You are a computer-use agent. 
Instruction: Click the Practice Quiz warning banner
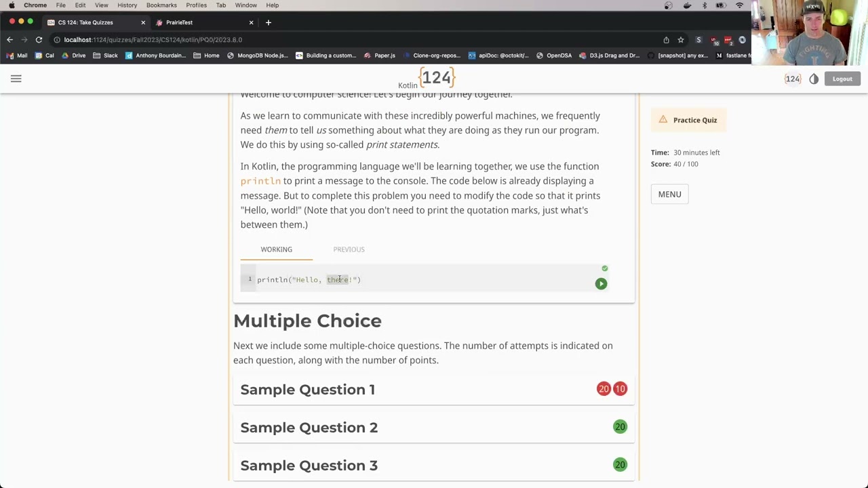(688, 120)
